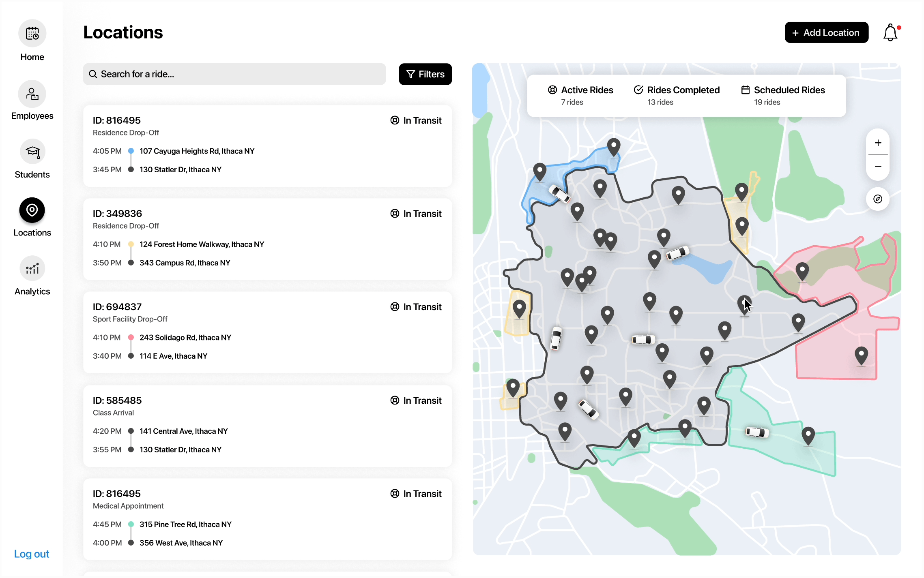Click the pink dot next to 243 Solidago Rd
Viewport: 924px width, 578px height.
(131, 337)
